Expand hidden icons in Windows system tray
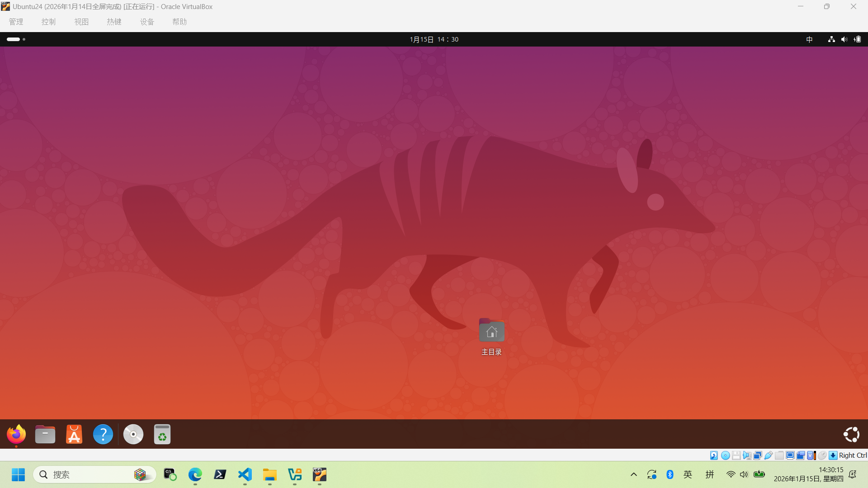Screen dimensions: 868x488 click(633, 474)
